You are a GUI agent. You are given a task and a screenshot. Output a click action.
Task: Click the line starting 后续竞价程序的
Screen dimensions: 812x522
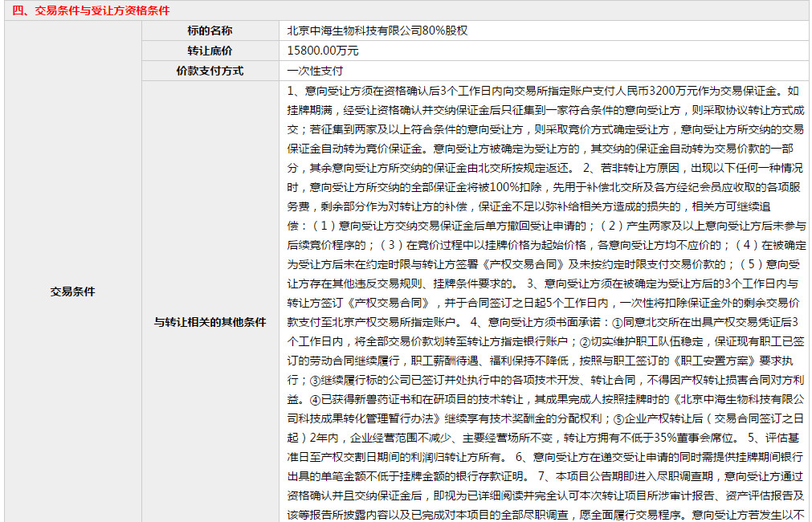546,245
